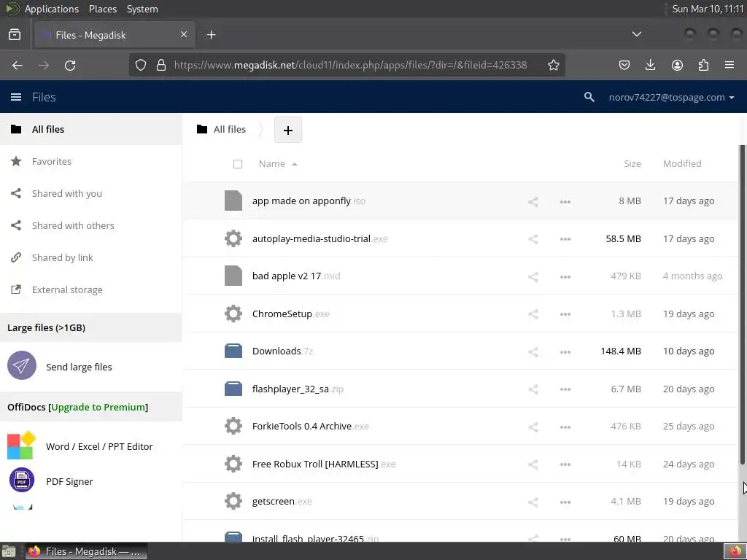
Task: Tick the select-all checkbox beside Name
Action: [238, 164]
